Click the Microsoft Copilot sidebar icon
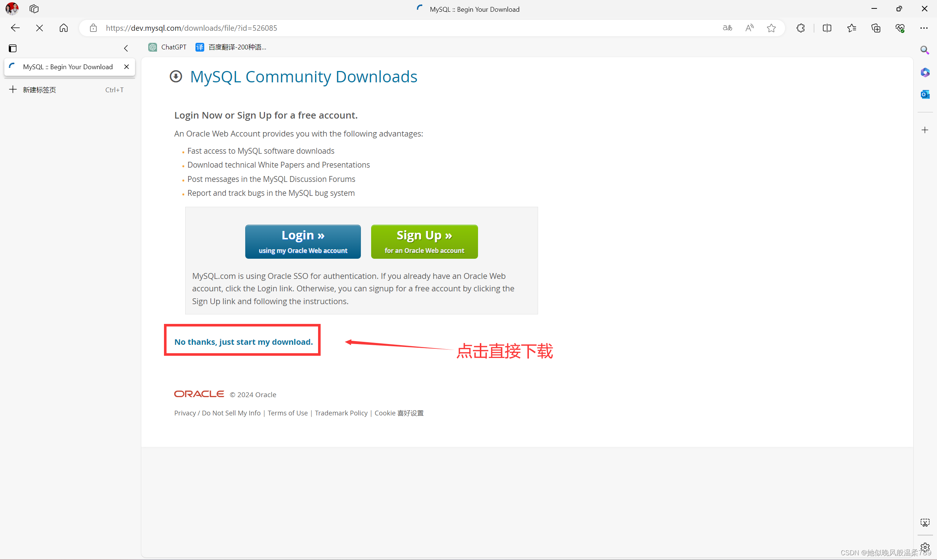 [x=924, y=72]
